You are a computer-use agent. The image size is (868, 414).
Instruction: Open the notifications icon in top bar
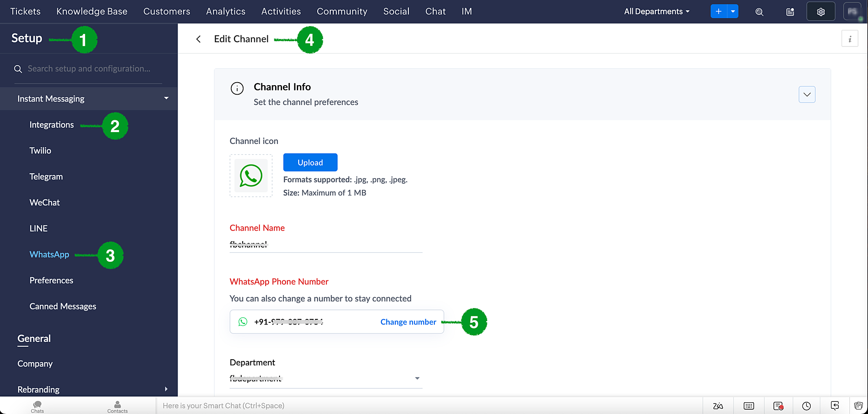pos(790,12)
